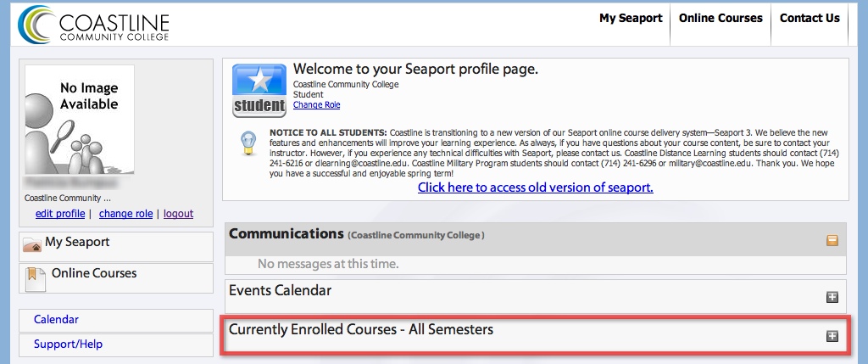Screen dimensions: 868x364
Task: Collapse the Communications panel with minus icon
Action: pos(832,240)
